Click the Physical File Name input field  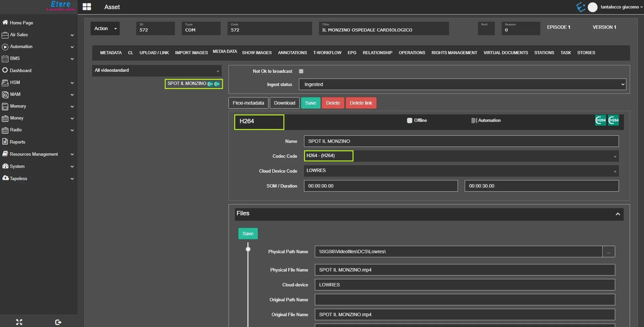(464, 270)
